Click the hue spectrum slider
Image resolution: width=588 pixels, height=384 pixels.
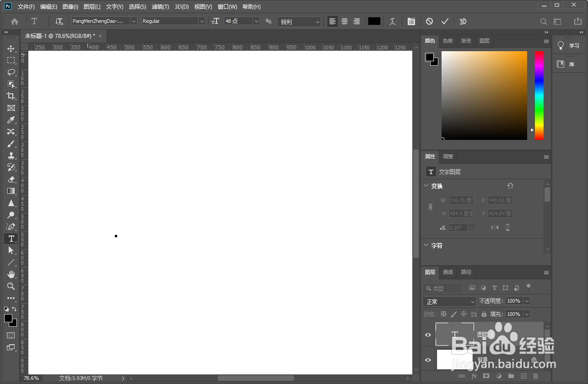coord(539,95)
